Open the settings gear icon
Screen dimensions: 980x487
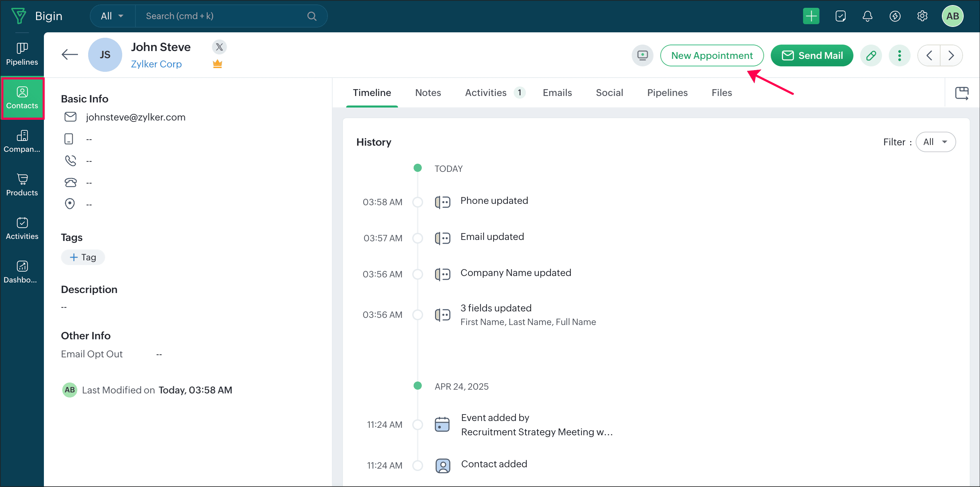coord(922,16)
